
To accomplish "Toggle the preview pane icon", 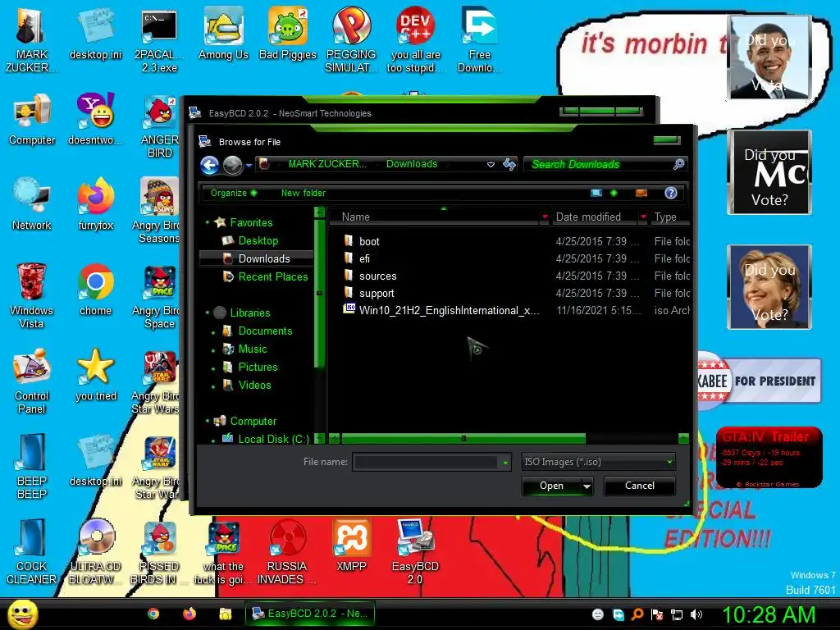I will tap(641, 193).
